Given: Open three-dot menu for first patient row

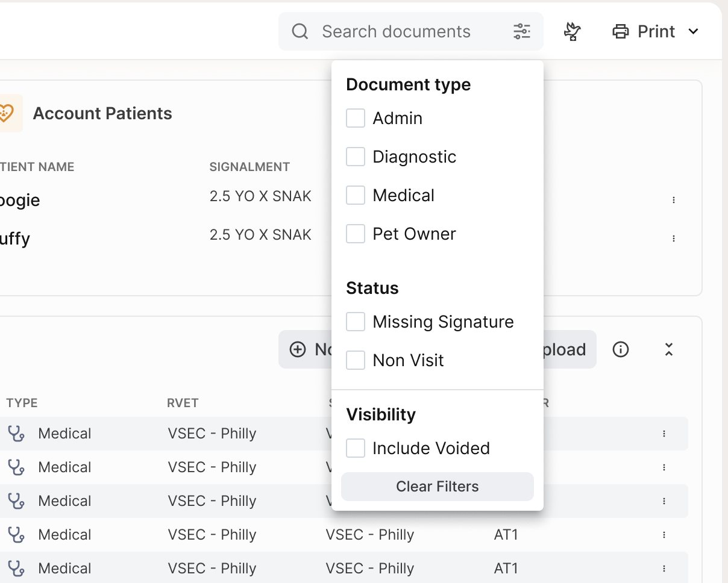Looking at the screenshot, I should point(673,200).
